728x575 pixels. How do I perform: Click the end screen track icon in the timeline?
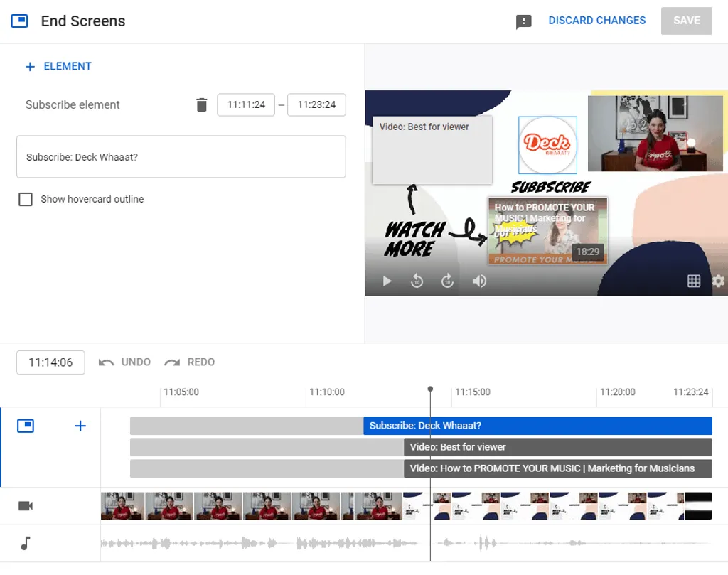tap(26, 425)
